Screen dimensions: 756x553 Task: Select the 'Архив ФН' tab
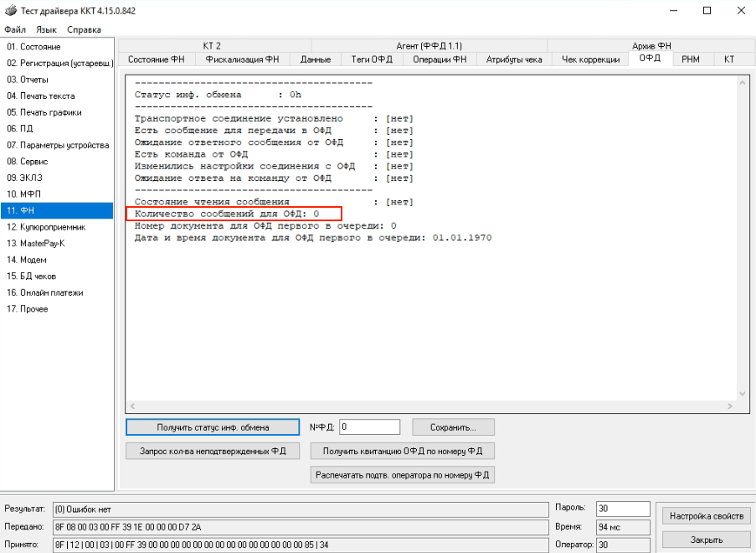pyautogui.click(x=651, y=45)
